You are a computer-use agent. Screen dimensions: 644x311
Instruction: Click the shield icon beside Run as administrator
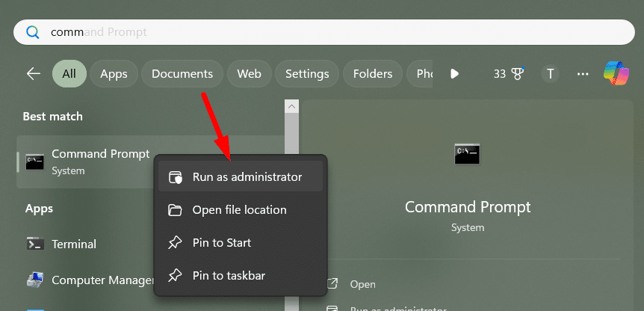tap(176, 177)
